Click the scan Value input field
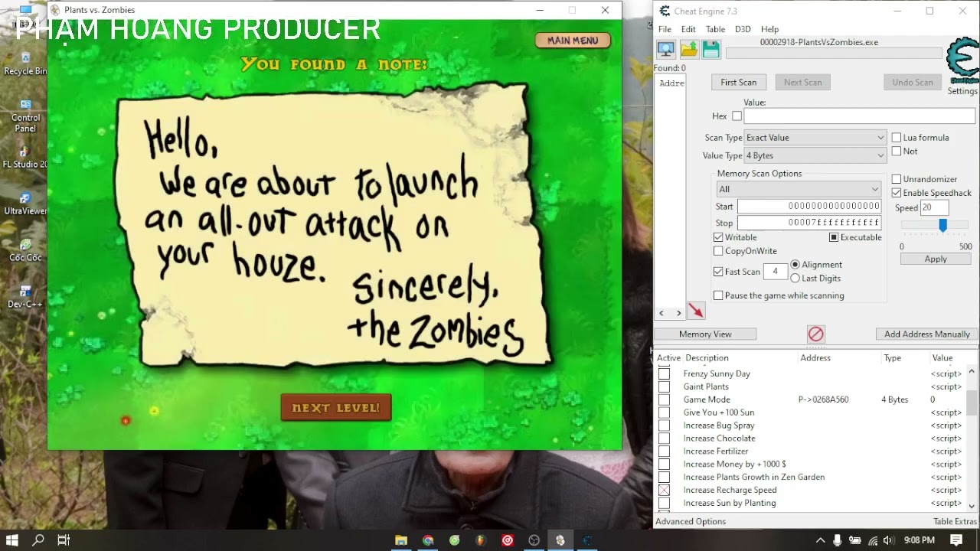 pos(859,116)
